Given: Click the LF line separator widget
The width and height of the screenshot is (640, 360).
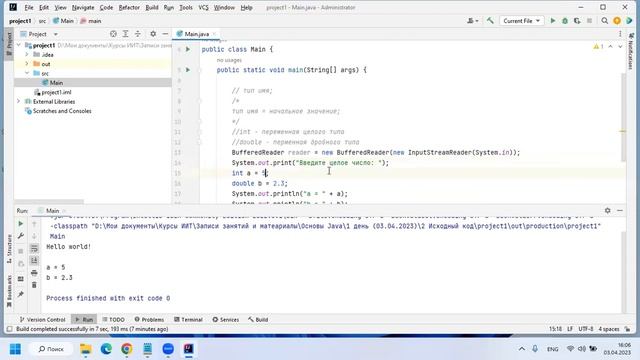Looking at the screenshot, I should 570,329.
